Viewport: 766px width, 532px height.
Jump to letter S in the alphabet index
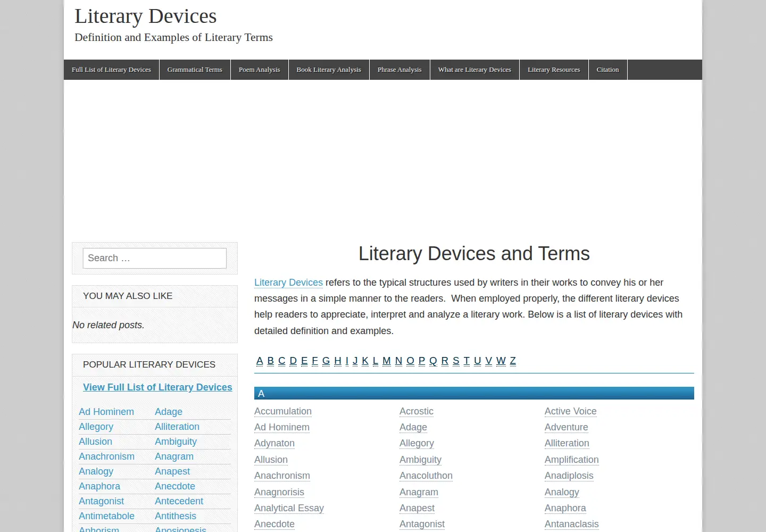pyautogui.click(x=456, y=361)
